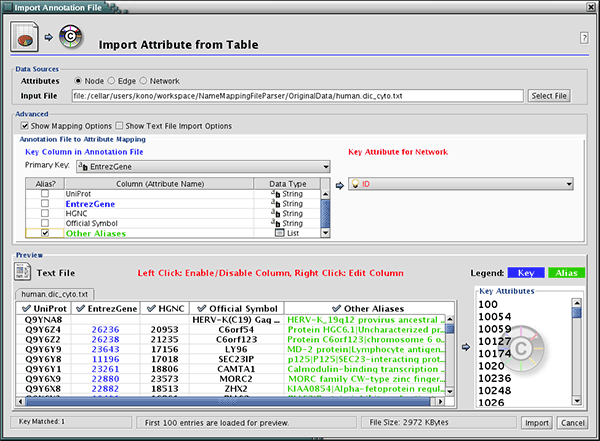This screenshot has height=441, width=600.
Task: Switch to the human.dic_cyto.txt tab
Action: click(x=53, y=295)
